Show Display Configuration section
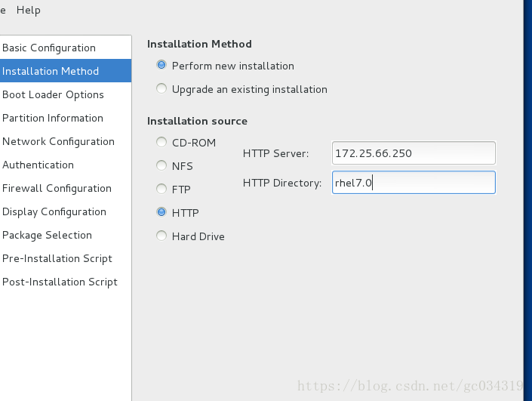This screenshot has height=401, width=532. click(54, 211)
